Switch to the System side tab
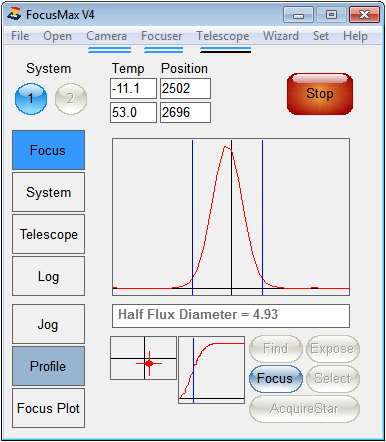The width and height of the screenshot is (386, 442). tap(48, 192)
